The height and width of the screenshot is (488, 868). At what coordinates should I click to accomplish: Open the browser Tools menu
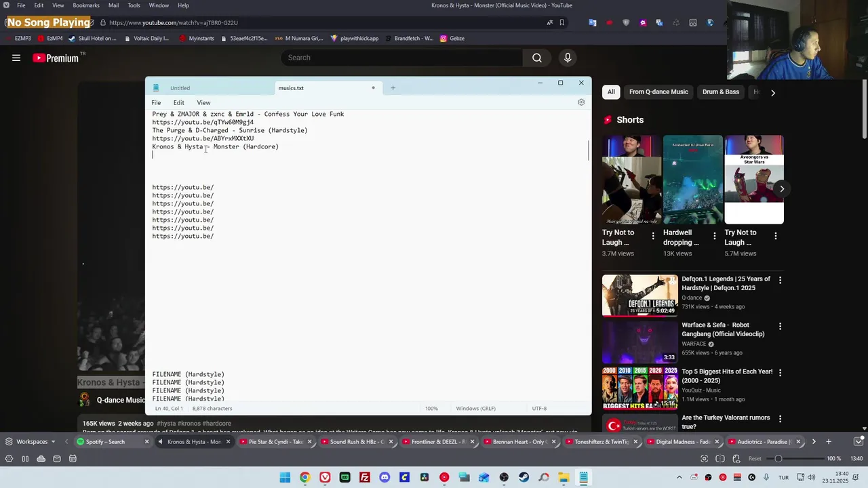pos(134,5)
